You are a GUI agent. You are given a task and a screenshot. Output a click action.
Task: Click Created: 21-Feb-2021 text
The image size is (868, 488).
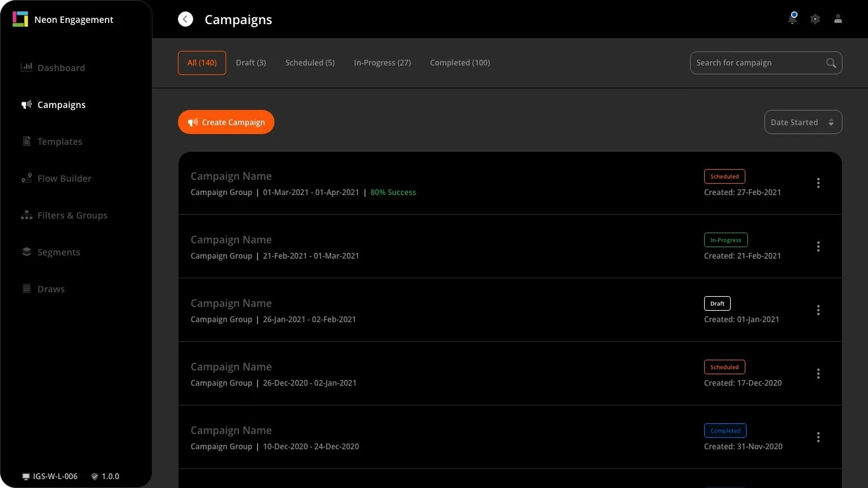click(x=742, y=256)
